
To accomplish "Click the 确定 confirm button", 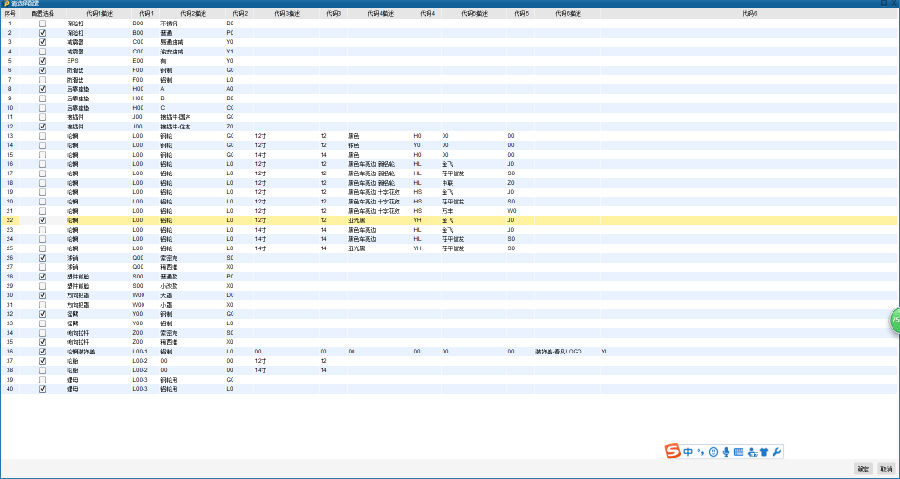I will [863, 469].
